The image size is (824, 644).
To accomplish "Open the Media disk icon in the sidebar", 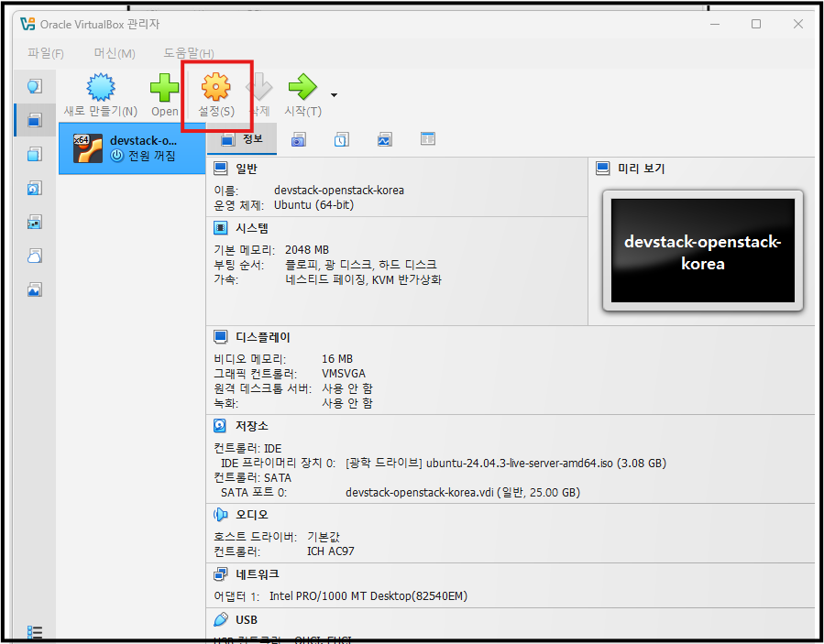I will [35, 188].
